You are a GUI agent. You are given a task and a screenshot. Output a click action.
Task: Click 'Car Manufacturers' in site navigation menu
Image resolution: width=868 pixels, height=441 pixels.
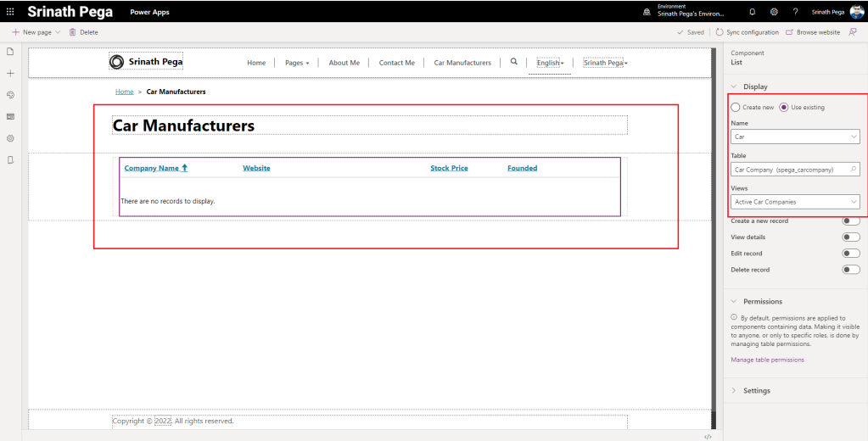462,63
